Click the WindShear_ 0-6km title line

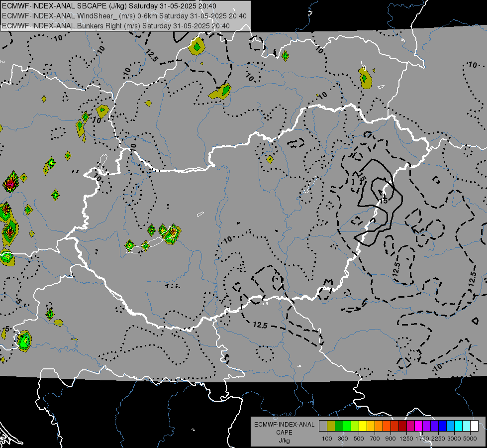(x=124, y=16)
